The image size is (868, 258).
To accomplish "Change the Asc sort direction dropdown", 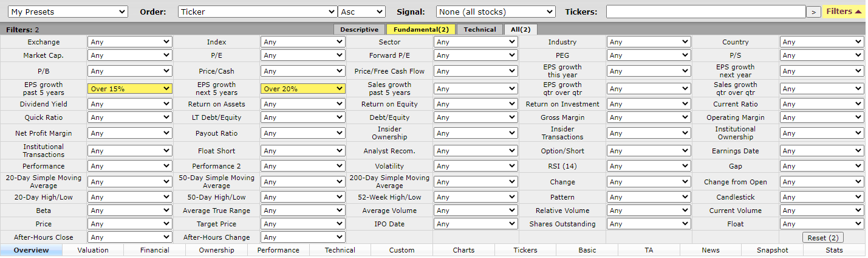I will [x=362, y=12].
